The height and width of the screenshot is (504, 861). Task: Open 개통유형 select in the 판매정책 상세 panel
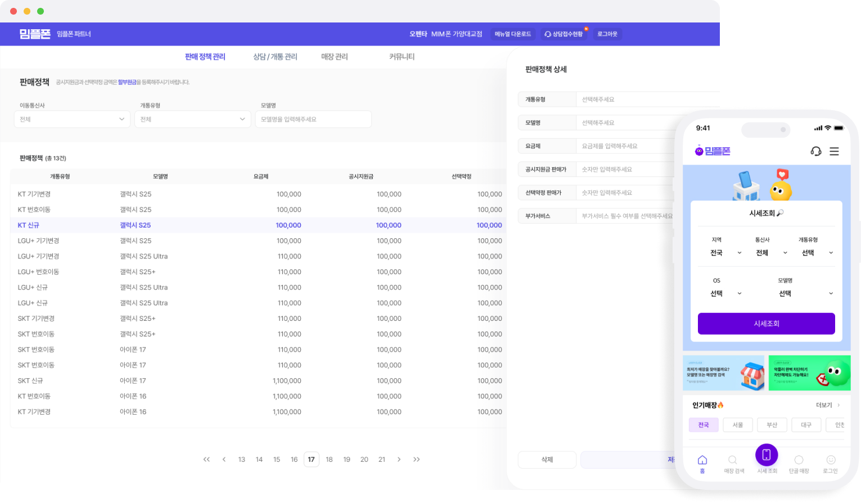coord(648,99)
